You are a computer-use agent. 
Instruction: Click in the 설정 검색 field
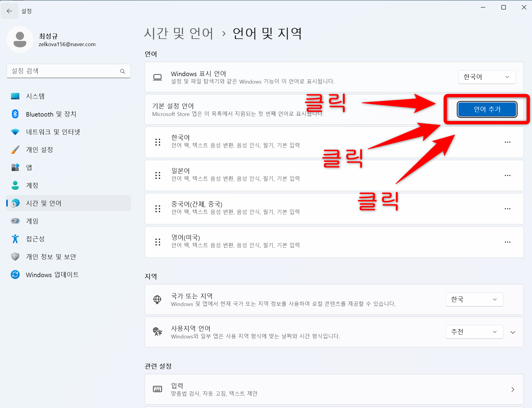(68, 71)
